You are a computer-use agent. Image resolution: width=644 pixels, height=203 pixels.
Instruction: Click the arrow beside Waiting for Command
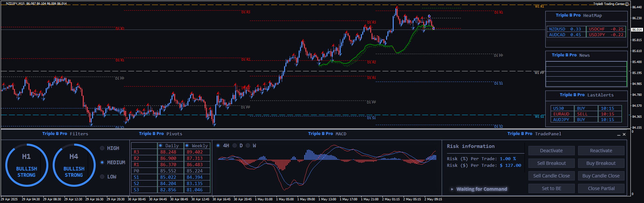[x=452, y=189]
